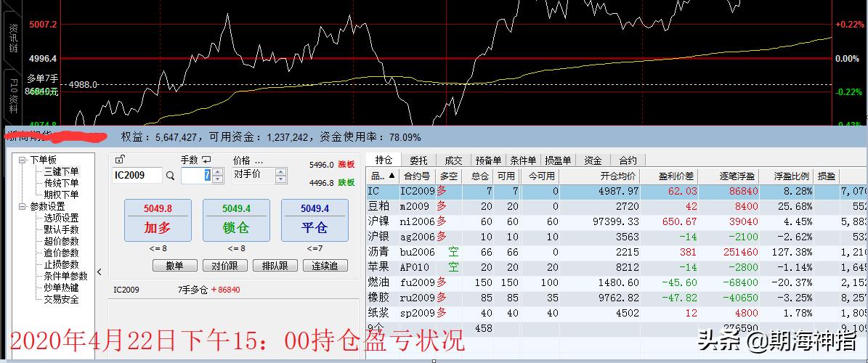The image size is (868, 363).
Task: Open 条件单参数 in the tree
Action: point(66,276)
